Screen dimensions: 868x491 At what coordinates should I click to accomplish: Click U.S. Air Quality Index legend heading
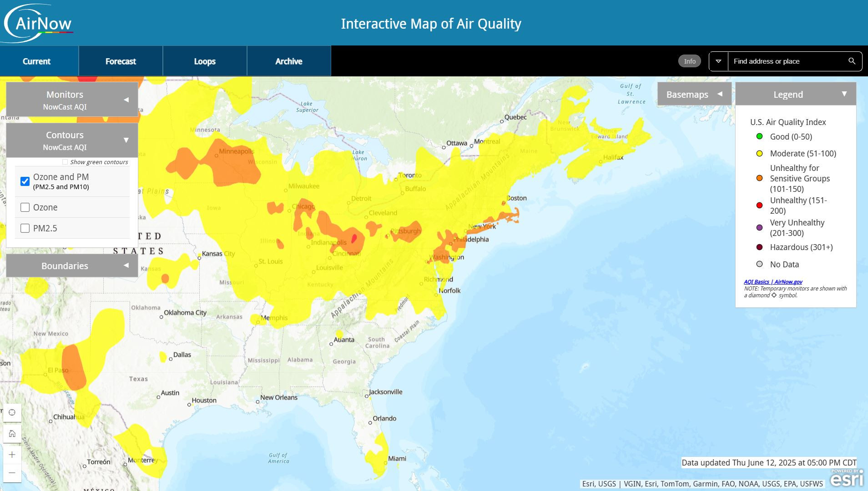pos(788,122)
